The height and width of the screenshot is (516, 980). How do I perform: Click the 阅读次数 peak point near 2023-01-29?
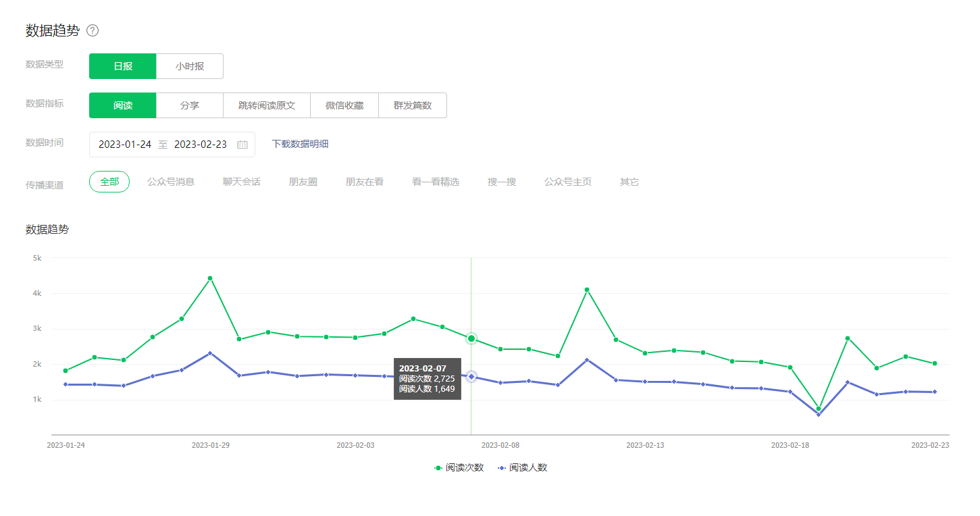click(210, 278)
